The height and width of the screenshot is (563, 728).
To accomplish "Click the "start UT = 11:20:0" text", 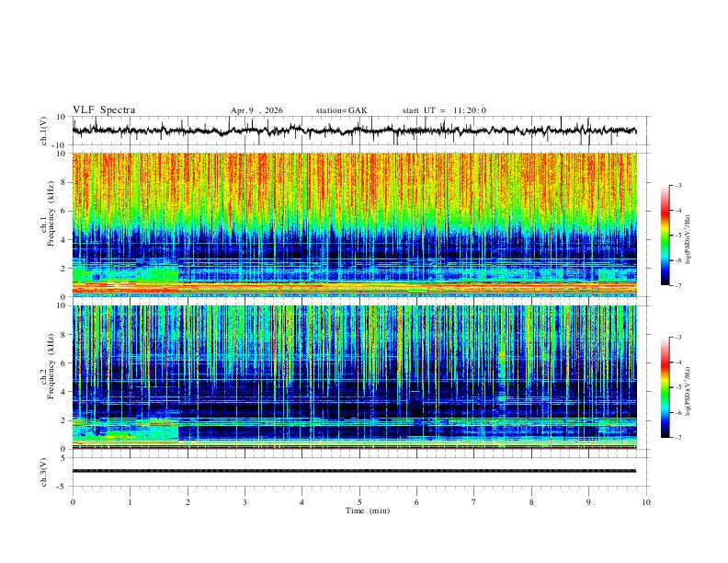I will [444, 110].
